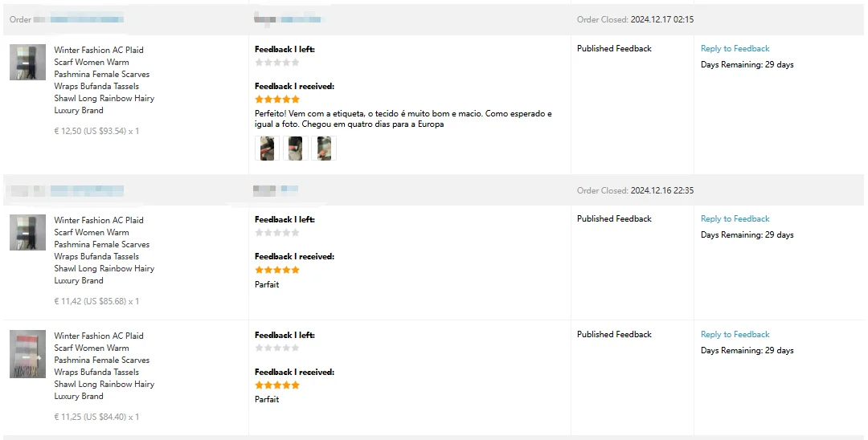Open product title of the €11,42 scarf
The width and height of the screenshot is (868, 440).
pos(104,250)
